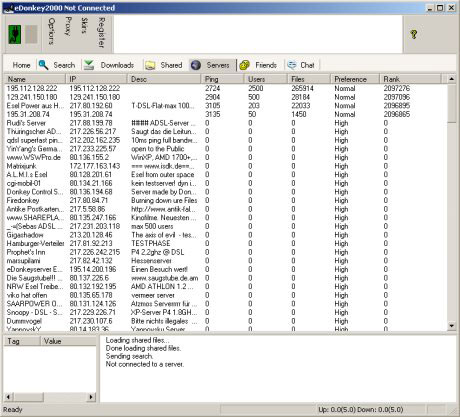Click the server list vertical scrollbar thumb
This screenshot has height=417, width=460.
[451, 103]
